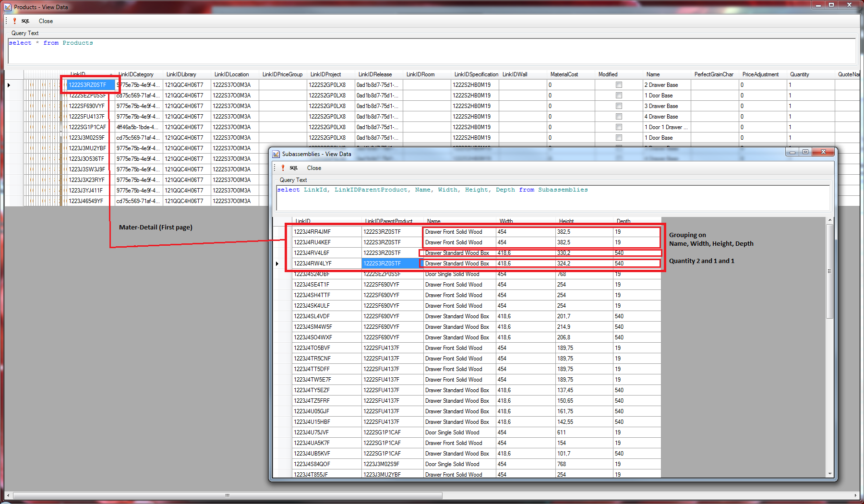Image resolution: width=864 pixels, height=504 pixels.
Task: Click the height value 324,2
Action: point(584,264)
